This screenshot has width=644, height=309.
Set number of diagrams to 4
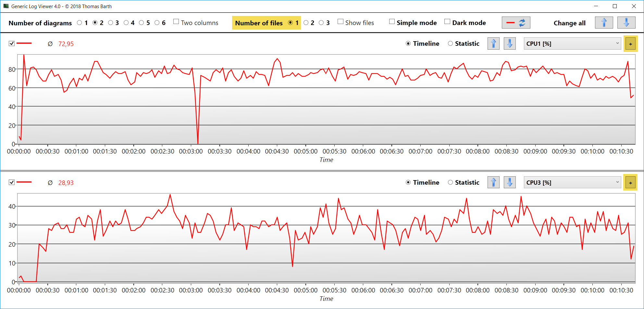(126, 23)
